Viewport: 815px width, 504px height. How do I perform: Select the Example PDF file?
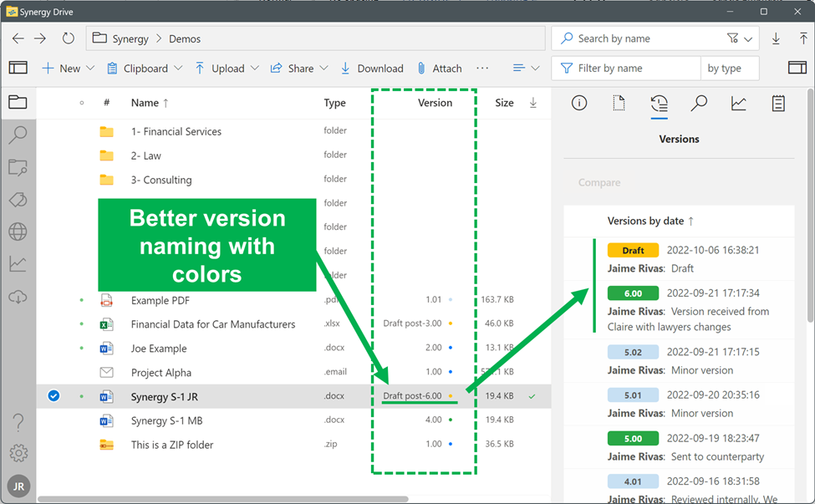[160, 300]
